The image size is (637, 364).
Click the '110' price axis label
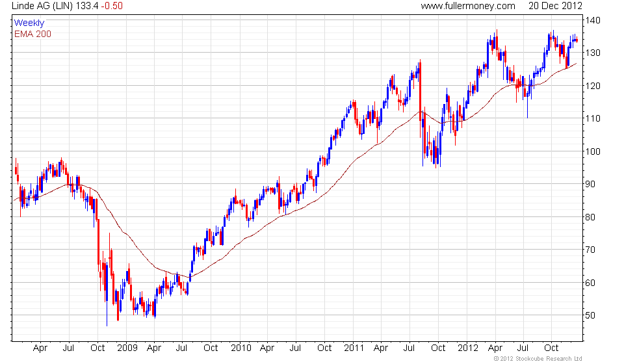tap(593, 118)
